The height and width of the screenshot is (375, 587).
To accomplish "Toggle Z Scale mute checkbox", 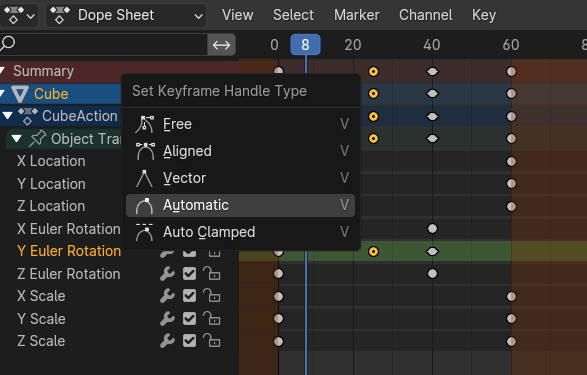I will (189, 341).
